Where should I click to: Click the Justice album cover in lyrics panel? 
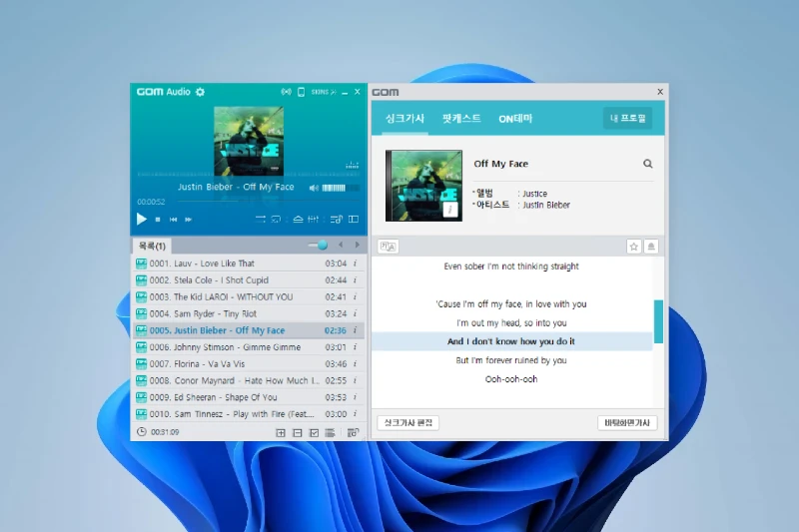pyautogui.click(x=423, y=186)
